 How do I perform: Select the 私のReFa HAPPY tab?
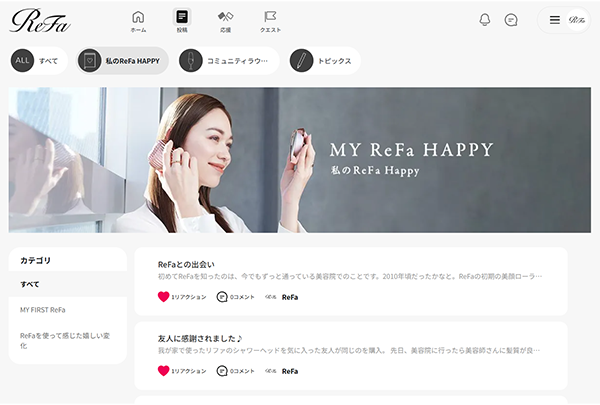[122, 60]
